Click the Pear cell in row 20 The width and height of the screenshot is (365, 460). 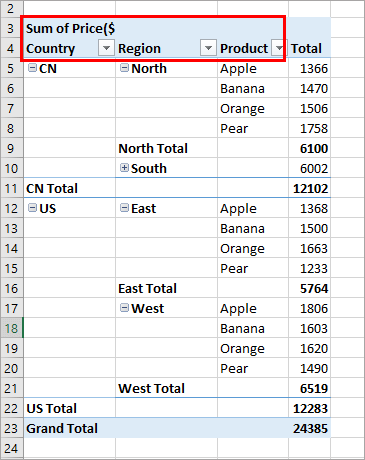point(253,368)
